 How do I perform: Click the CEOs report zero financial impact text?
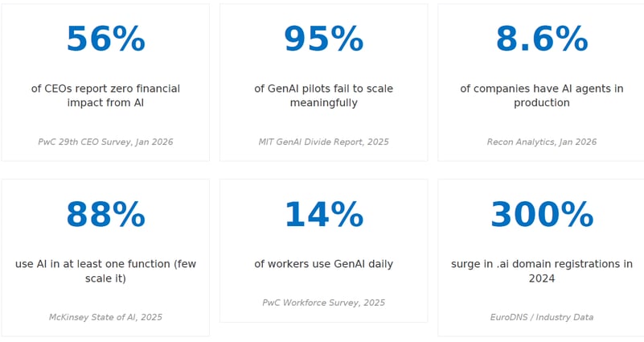point(105,96)
